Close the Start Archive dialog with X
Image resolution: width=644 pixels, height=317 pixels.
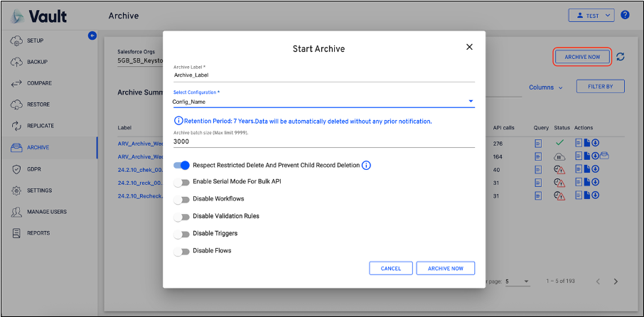pyautogui.click(x=469, y=47)
